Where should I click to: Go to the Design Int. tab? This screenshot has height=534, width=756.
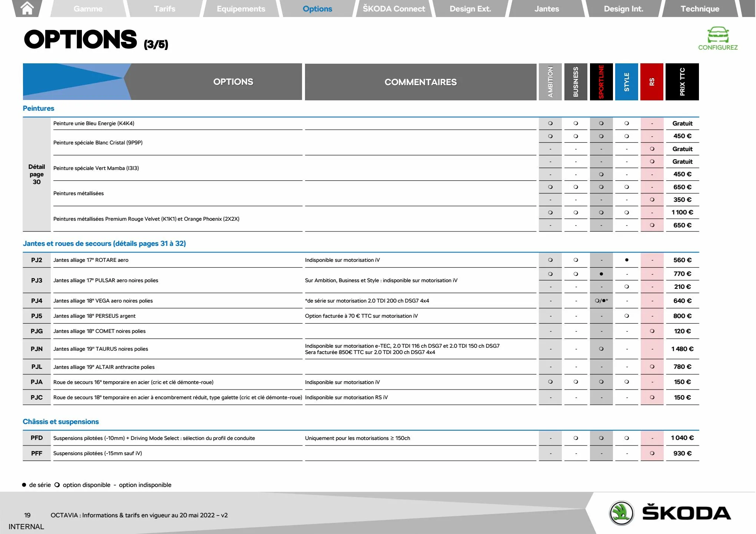[623, 9]
